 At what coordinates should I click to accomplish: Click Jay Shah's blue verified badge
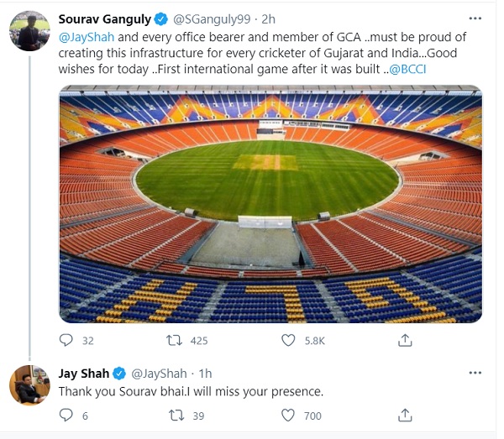coord(121,373)
